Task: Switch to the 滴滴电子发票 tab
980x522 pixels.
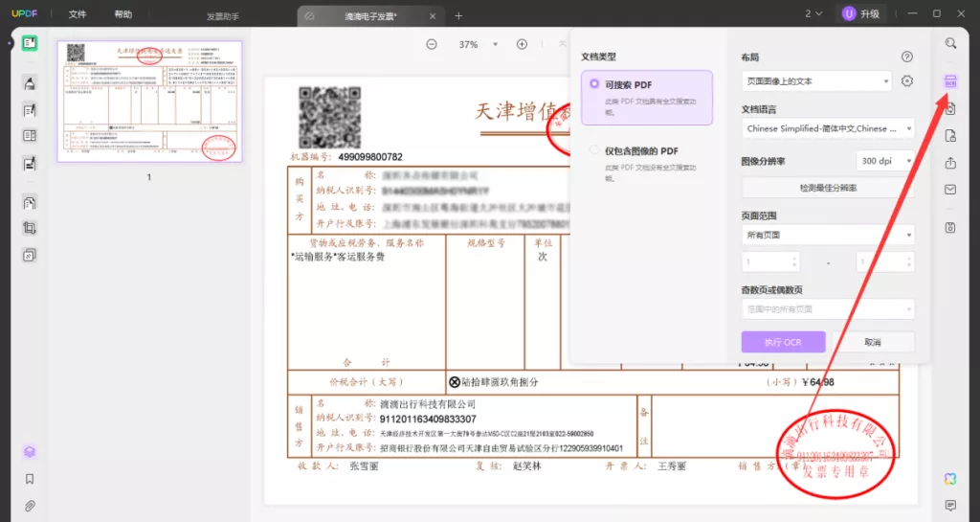Action: pyautogui.click(x=370, y=17)
